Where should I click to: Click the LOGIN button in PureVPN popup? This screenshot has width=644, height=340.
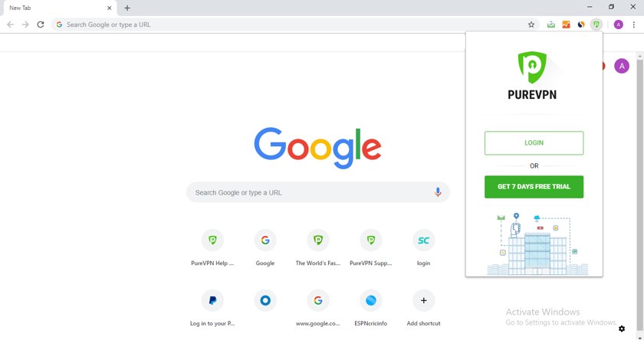coord(534,143)
